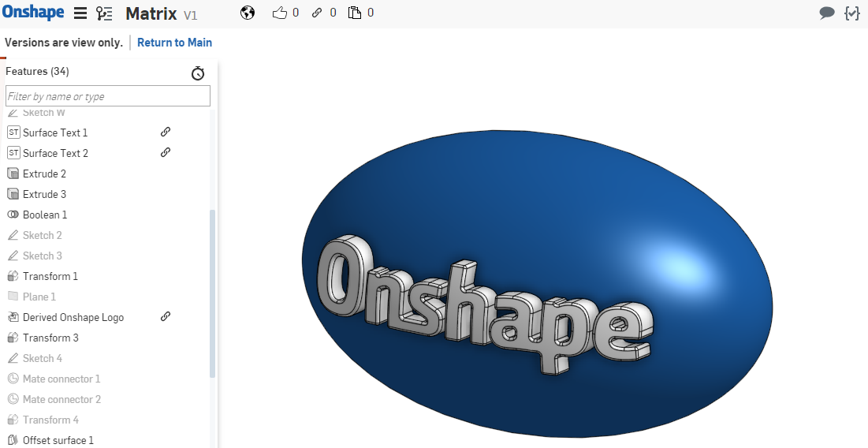Screen dimensions: 868x448
Task: Click the rebuild time stopwatch icon
Action: [x=198, y=73]
